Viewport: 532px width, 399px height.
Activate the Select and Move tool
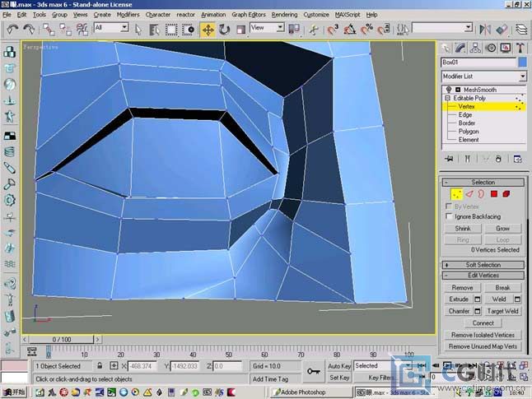pyautogui.click(x=208, y=30)
